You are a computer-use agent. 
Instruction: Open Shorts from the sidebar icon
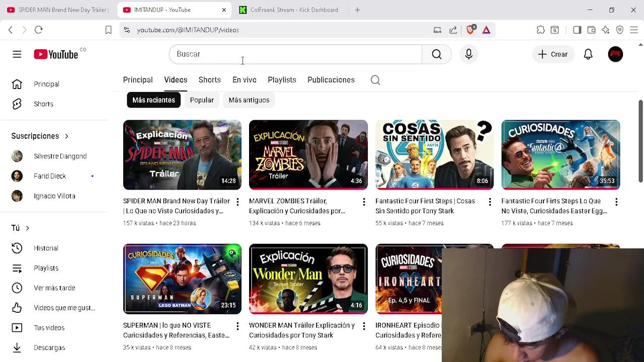tap(17, 104)
